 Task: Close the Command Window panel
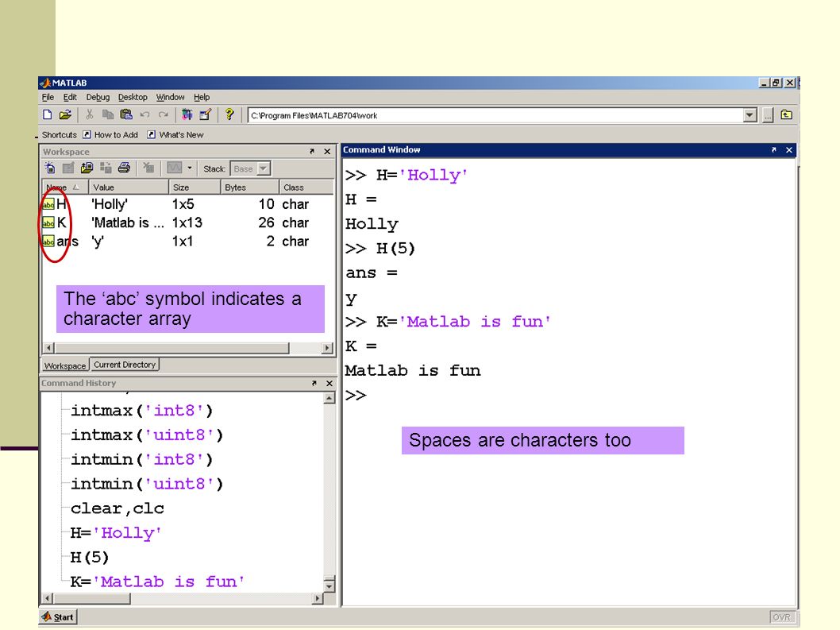tap(789, 150)
